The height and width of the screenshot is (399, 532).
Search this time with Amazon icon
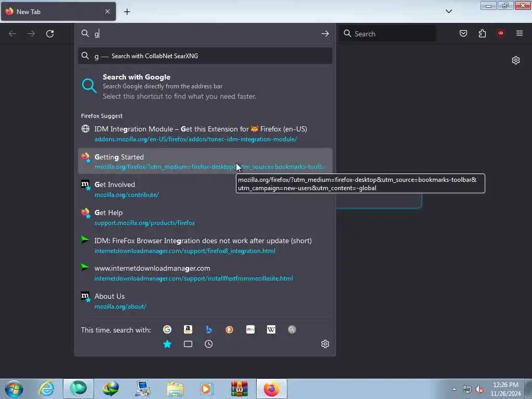coord(188,329)
